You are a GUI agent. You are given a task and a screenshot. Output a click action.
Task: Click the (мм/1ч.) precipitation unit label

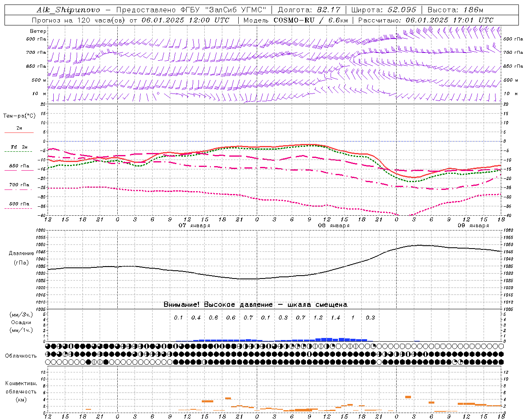point(21,330)
